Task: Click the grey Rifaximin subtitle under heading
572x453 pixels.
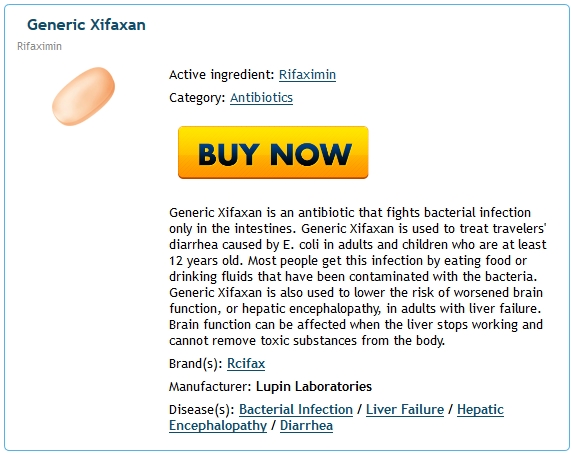Action: click(x=39, y=46)
